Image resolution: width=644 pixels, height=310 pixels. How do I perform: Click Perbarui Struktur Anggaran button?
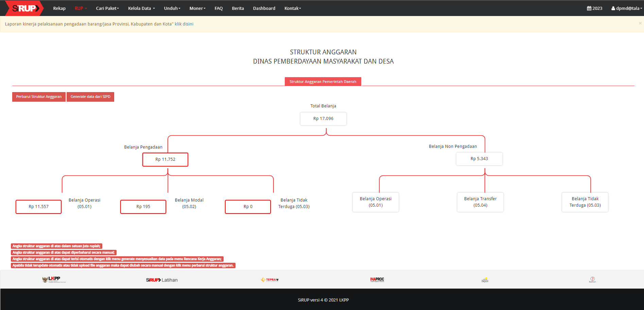coord(39,97)
